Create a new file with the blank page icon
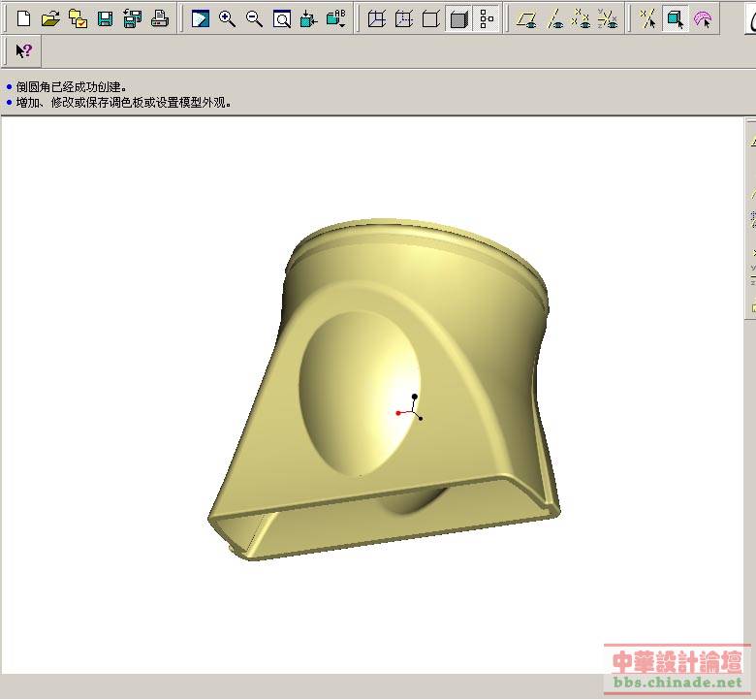The height and width of the screenshot is (700, 756). [24, 18]
